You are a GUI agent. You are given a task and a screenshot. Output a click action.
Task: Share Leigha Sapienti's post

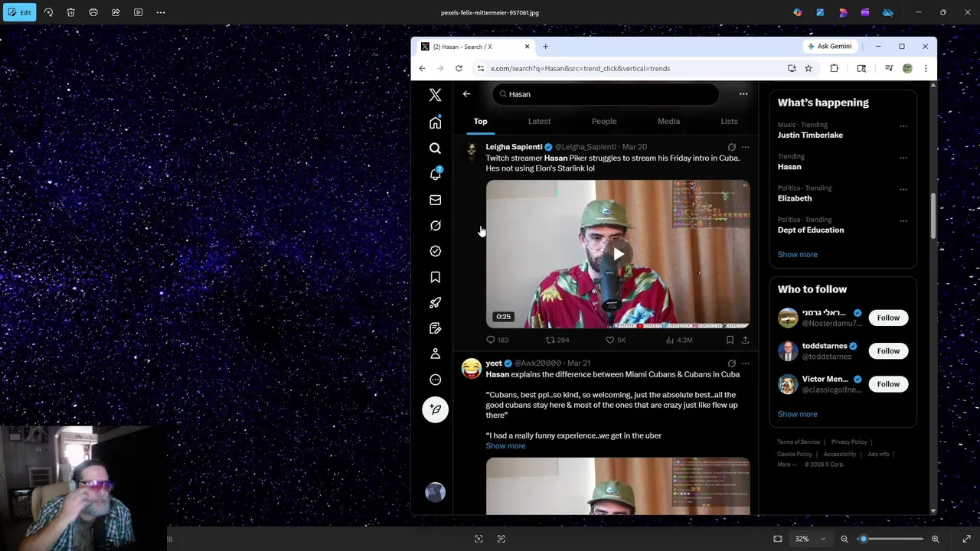745,340
